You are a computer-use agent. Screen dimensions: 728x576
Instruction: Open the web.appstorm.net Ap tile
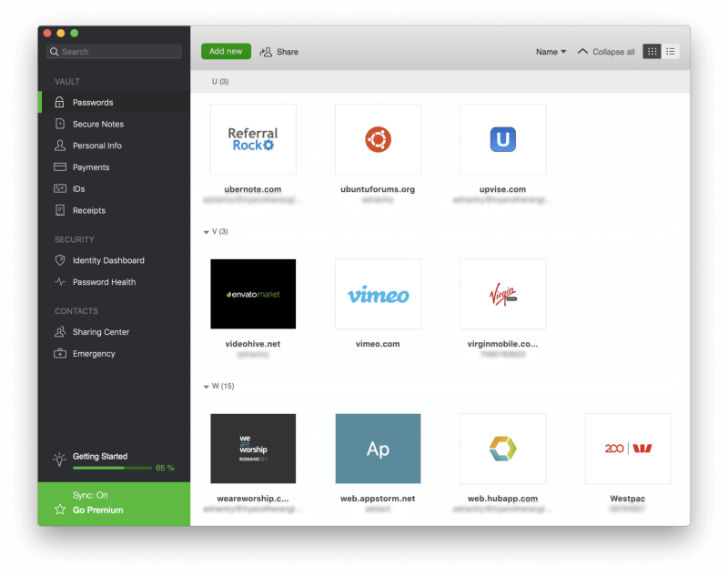point(378,449)
